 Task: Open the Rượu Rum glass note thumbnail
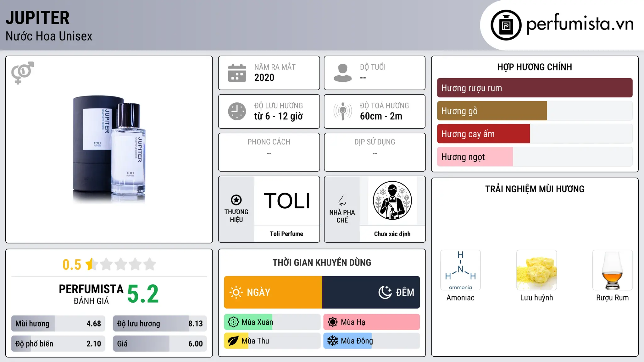pyautogui.click(x=613, y=270)
